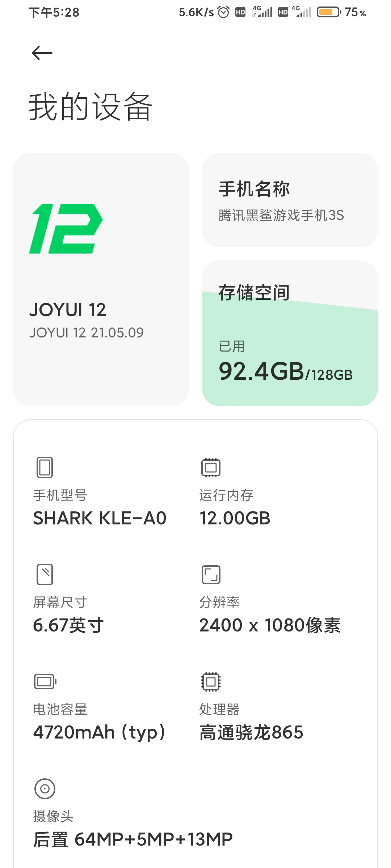Open JOYUI 12 version details card
The height and width of the screenshot is (868, 391).
tap(101, 280)
